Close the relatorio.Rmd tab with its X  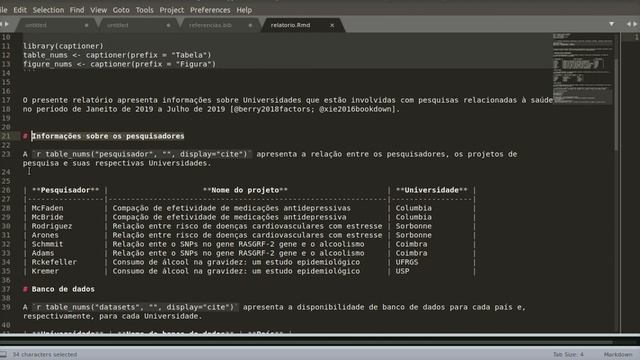point(332,25)
